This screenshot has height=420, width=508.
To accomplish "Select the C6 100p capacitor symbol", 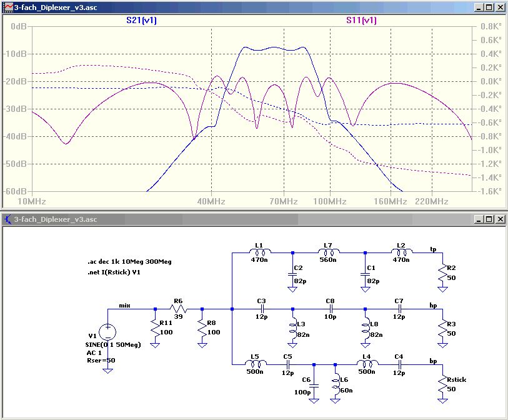I will pos(314,387).
